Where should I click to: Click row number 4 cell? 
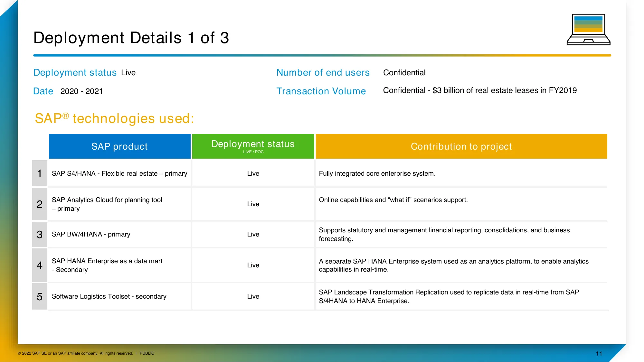[x=40, y=265]
